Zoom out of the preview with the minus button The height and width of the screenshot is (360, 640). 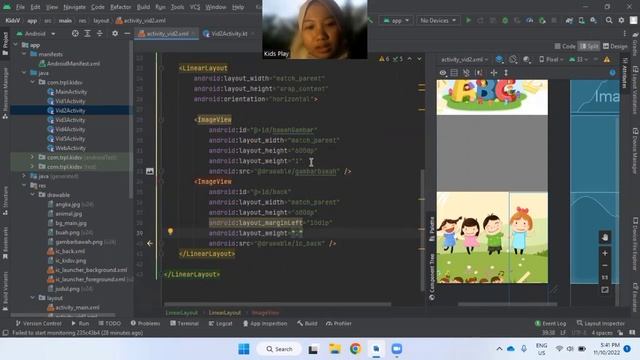pyautogui.click(x=605, y=265)
